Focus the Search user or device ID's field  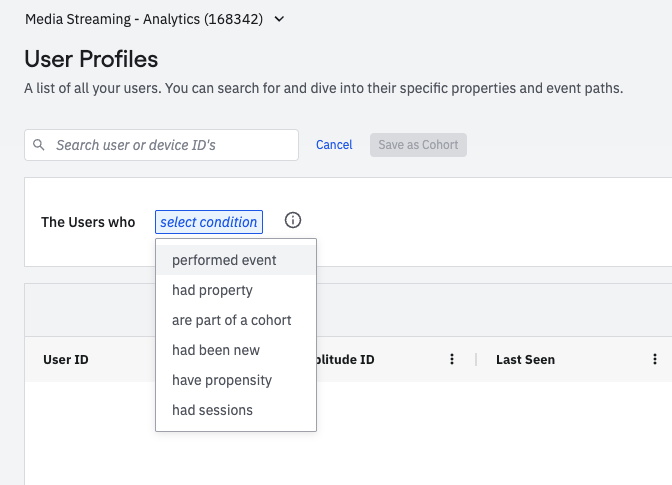point(170,145)
